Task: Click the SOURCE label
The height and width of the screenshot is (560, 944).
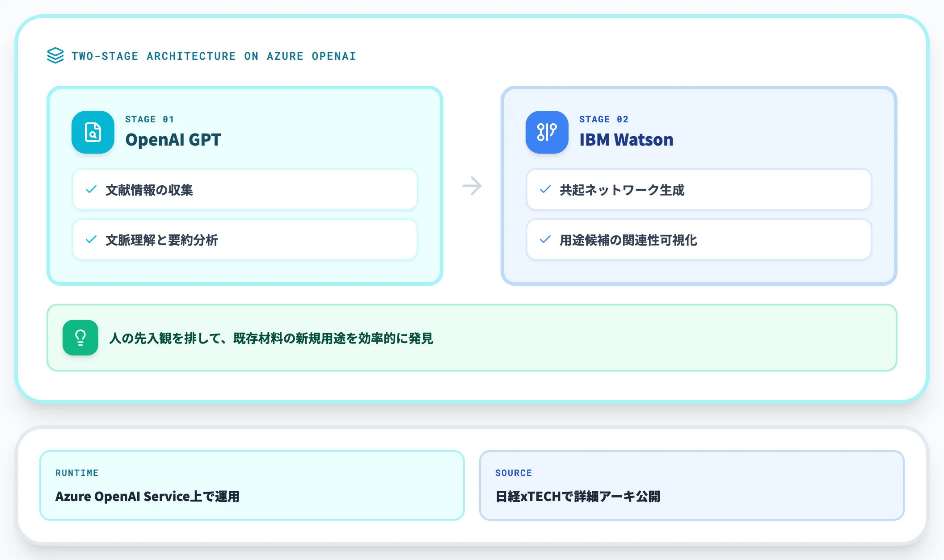Action: [514, 473]
